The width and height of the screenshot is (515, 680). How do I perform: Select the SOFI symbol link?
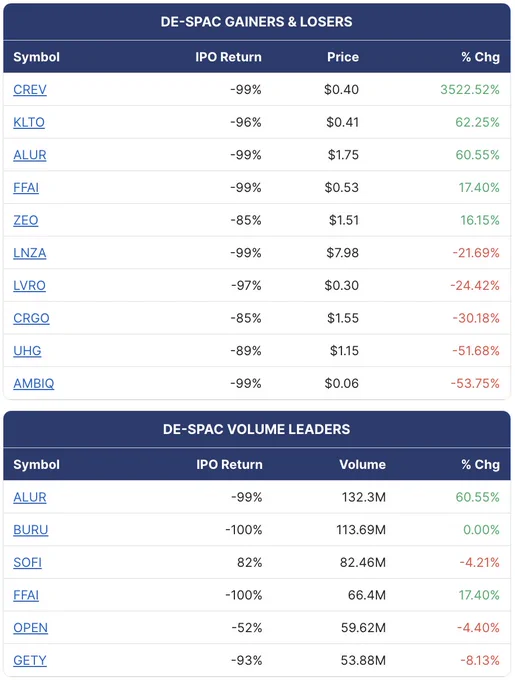[28, 562]
